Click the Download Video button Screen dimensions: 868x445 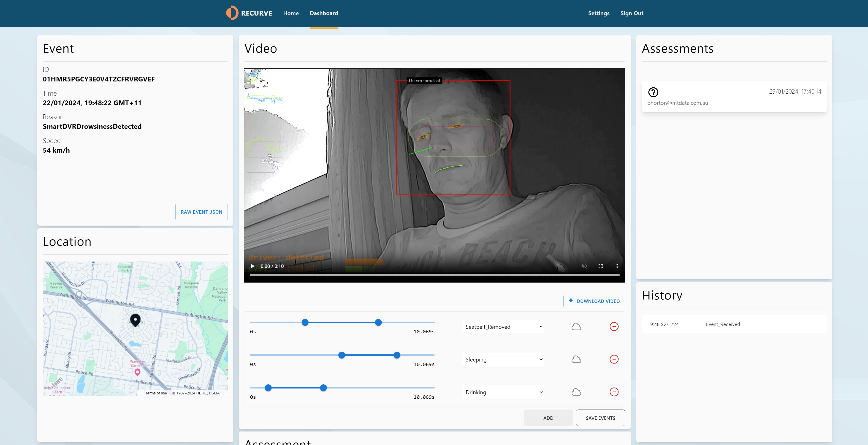pyautogui.click(x=594, y=301)
